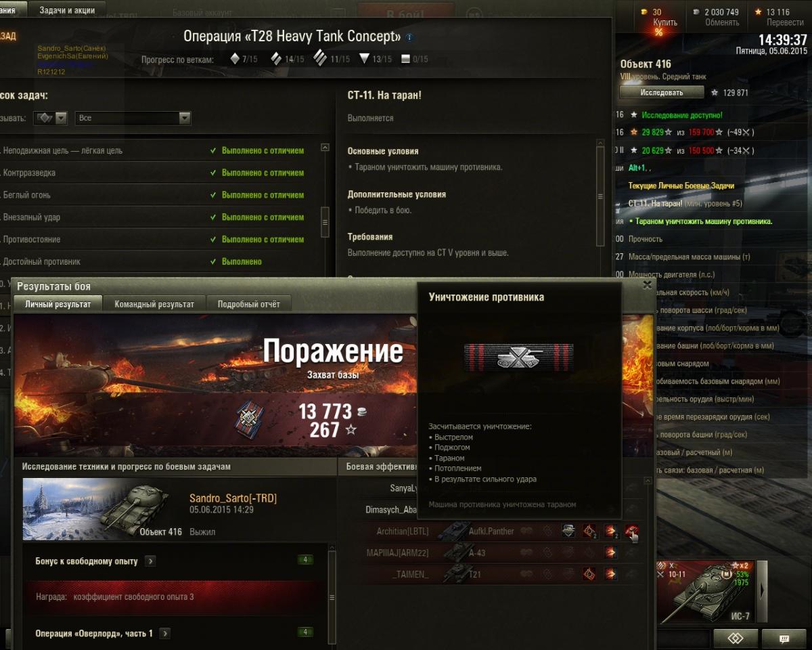This screenshot has width=812, height=650.
Task: Click the critical hits icon in T21 row
Action: click(589, 574)
